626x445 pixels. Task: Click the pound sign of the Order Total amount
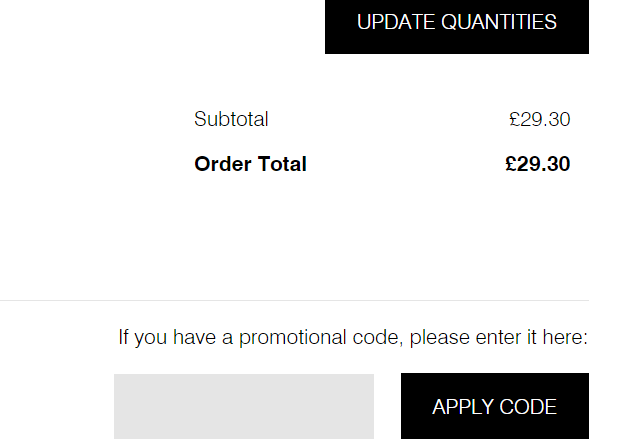tap(511, 164)
